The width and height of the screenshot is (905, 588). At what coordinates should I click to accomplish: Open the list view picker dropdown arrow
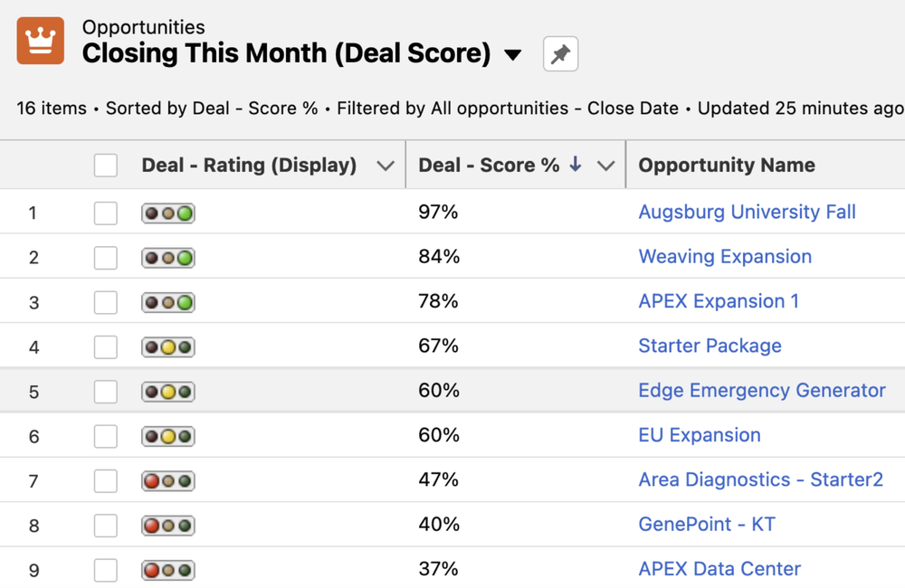512,55
